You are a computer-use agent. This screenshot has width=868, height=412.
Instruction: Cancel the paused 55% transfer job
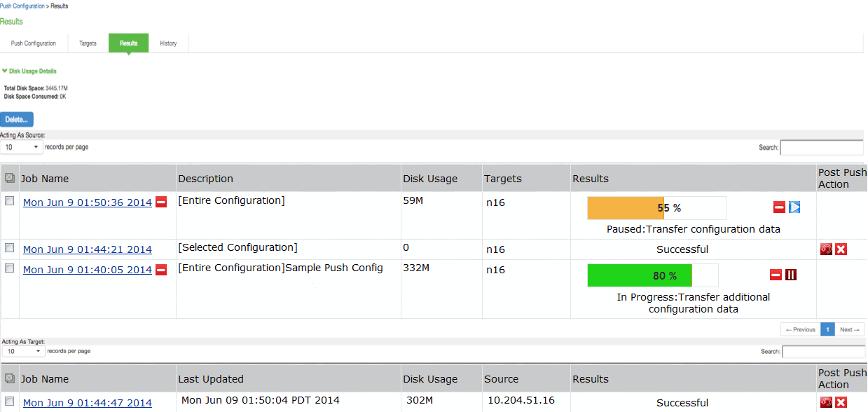(779, 207)
